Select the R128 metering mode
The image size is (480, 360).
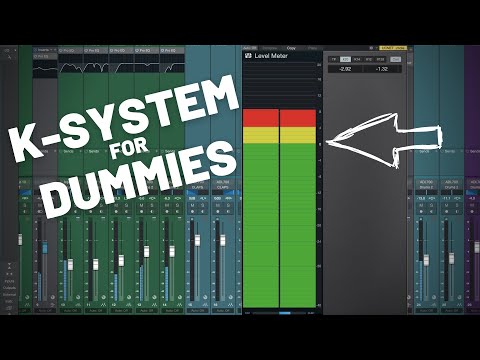coord(380,59)
